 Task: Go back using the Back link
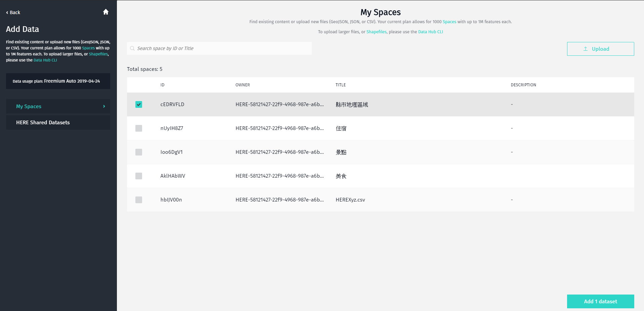tap(13, 12)
